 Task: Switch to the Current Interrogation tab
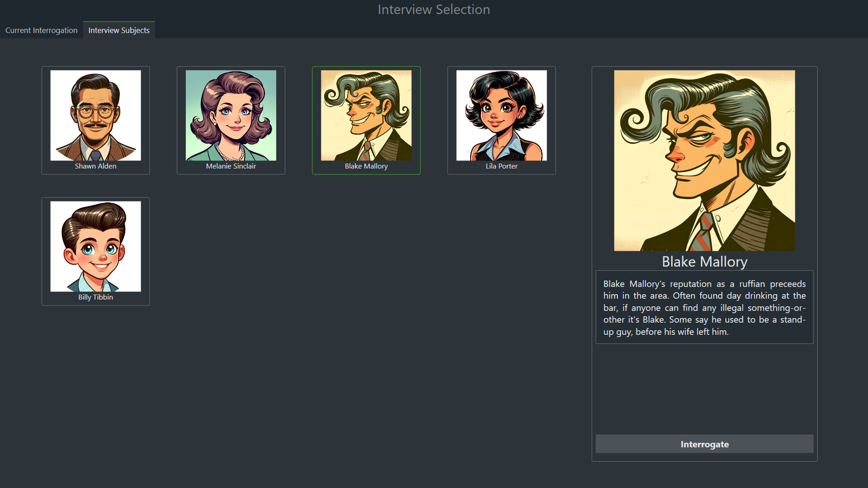click(41, 30)
